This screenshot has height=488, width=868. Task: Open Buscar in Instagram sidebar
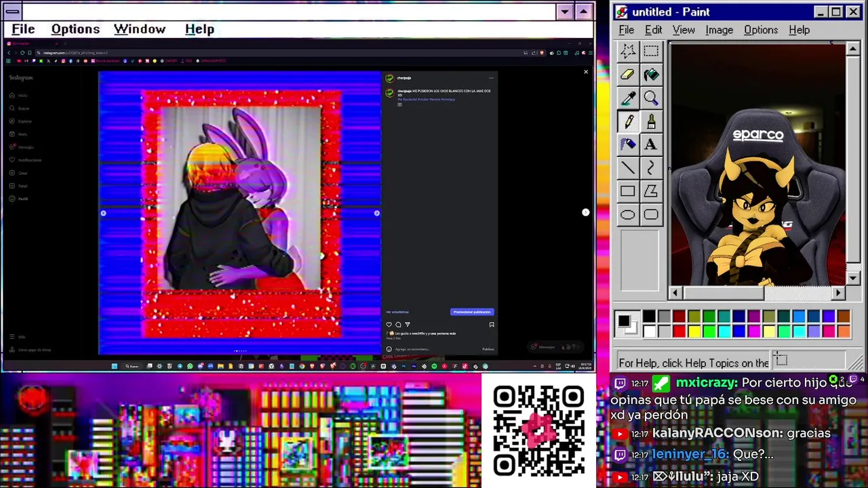pyautogui.click(x=20, y=108)
